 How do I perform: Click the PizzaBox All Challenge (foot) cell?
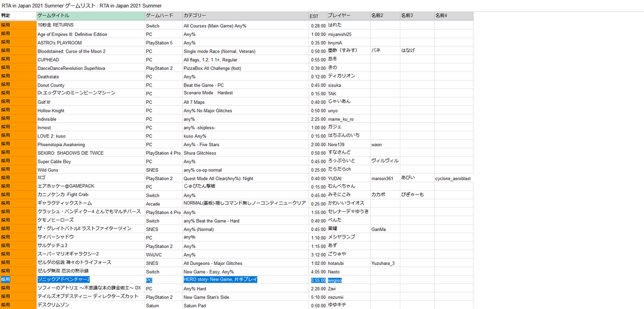click(245, 68)
